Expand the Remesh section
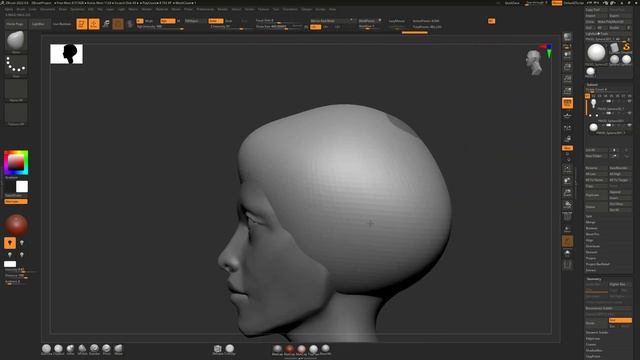Image resolution: width=640 pixels, height=360 pixels. pyautogui.click(x=591, y=252)
